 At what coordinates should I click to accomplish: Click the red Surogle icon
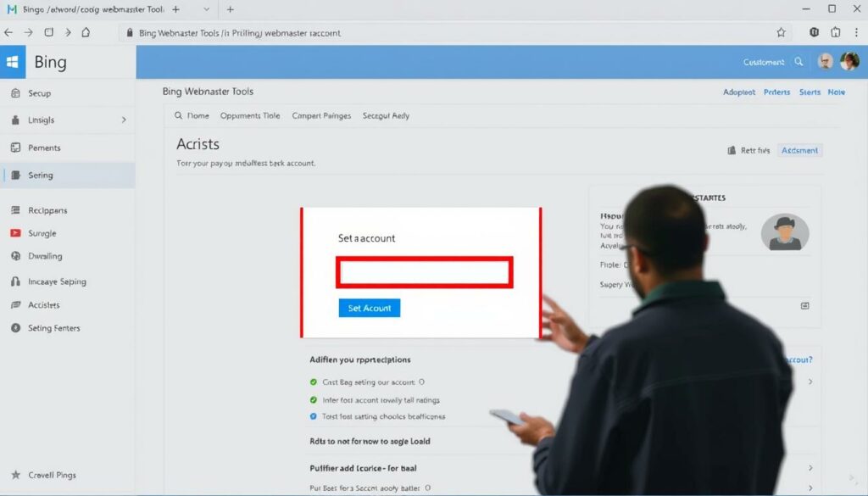point(15,233)
